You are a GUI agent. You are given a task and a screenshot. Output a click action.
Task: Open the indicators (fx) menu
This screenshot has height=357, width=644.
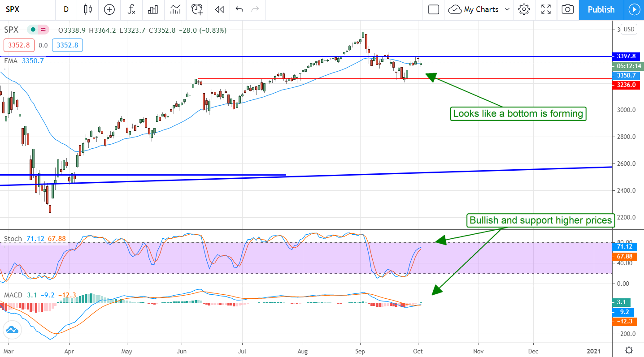[131, 9]
